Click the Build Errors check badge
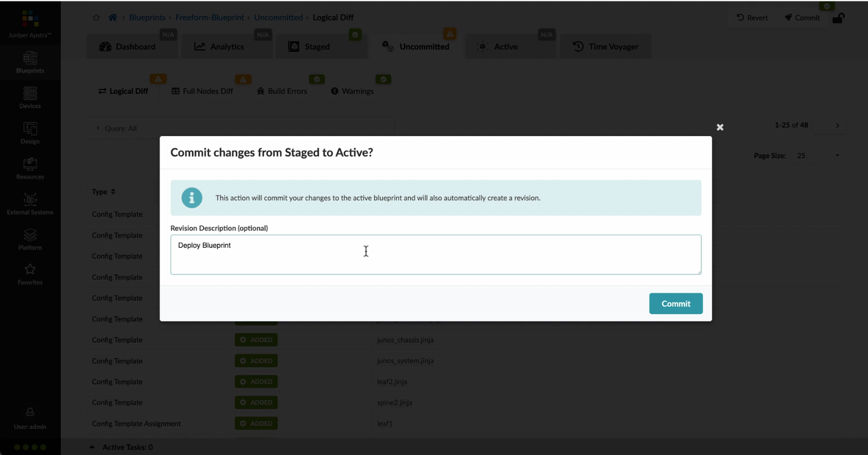This screenshot has height=455, width=868. point(316,79)
